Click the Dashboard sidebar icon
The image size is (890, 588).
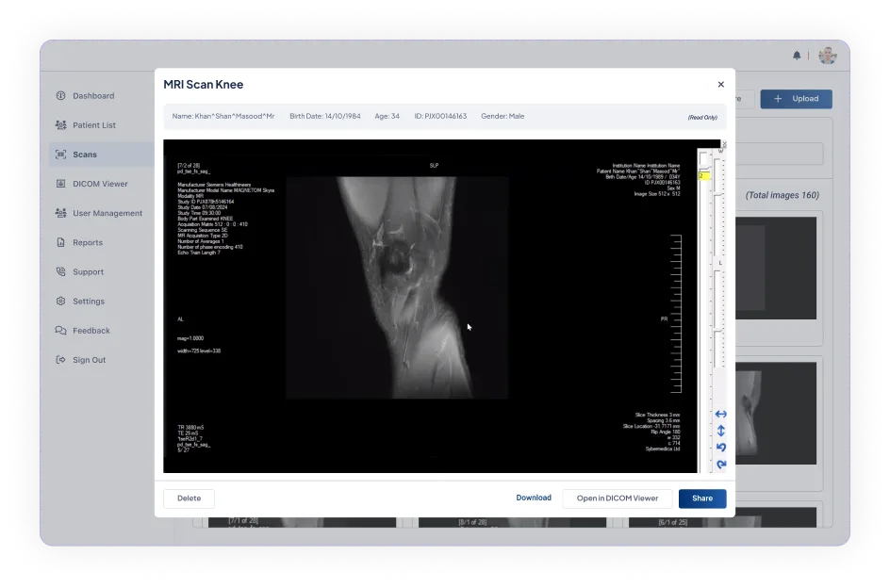tap(59, 95)
